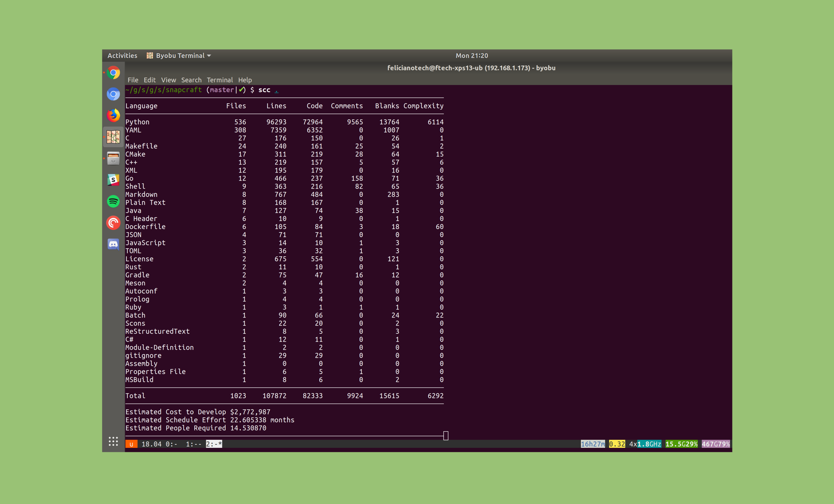This screenshot has width=834, height=504.
Task: Open the Help menu
Action: tap(245, 80)
